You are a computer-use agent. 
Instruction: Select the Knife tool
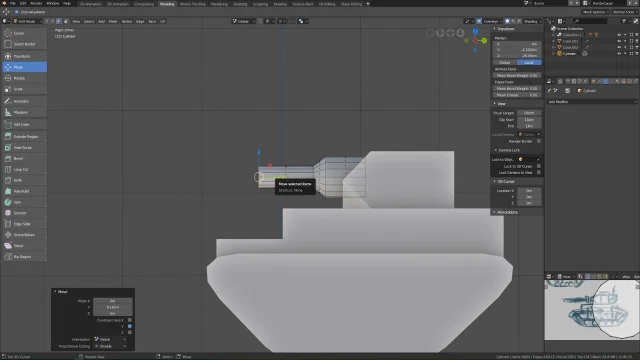click(x=24, y=180)
